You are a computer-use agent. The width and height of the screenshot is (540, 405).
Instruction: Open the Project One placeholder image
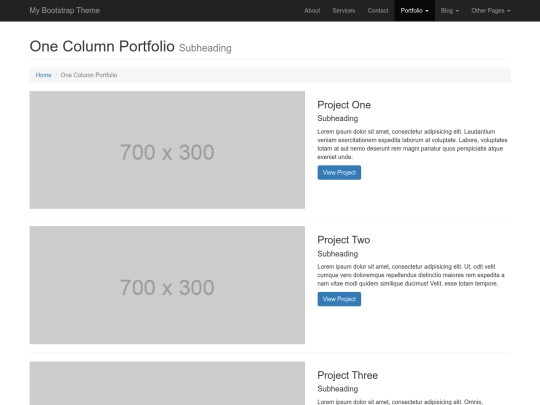click(x=167, y=150)
